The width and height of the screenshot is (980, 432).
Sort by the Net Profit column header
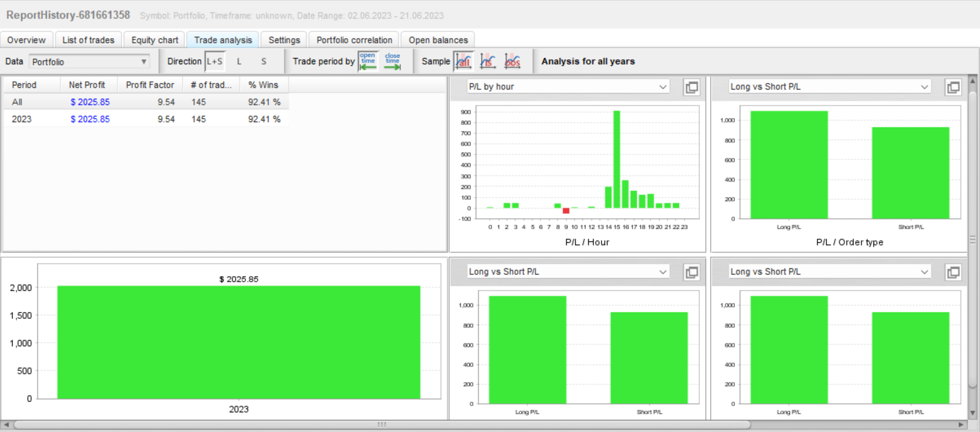[x=89, y=85]
